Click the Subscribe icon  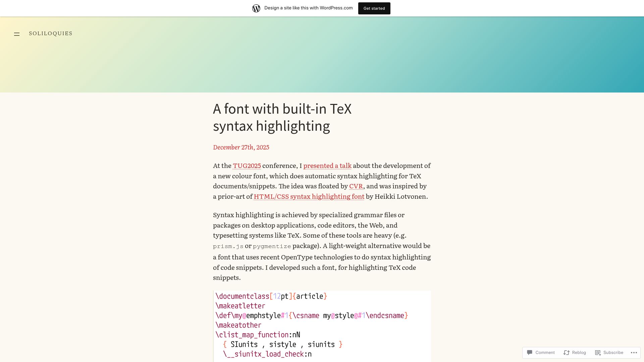pyautogui.click(x=598, y=353)
